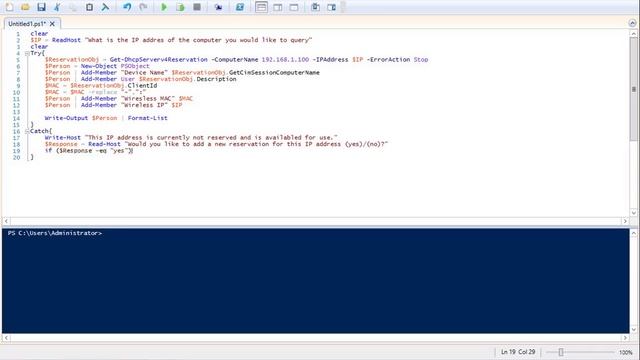640x360 pixels.
Task: Click console horizontal scroll left arrow
Action: [6, 338]
